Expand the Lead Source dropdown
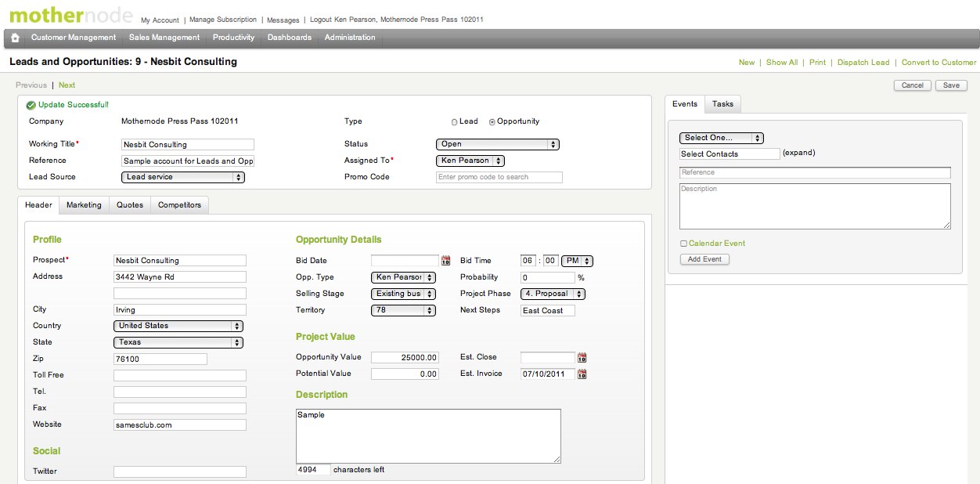 tap(184, 177)
